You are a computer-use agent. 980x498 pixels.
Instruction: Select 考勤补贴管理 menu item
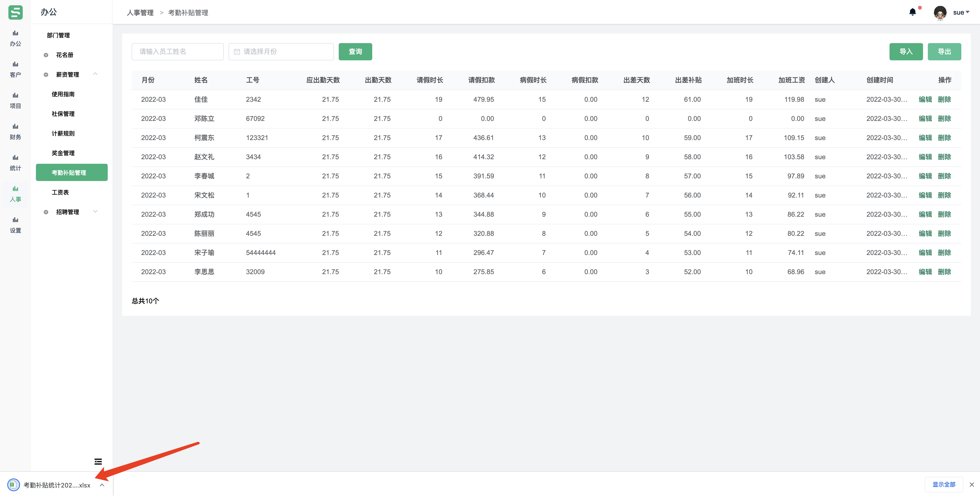(72, 172)
